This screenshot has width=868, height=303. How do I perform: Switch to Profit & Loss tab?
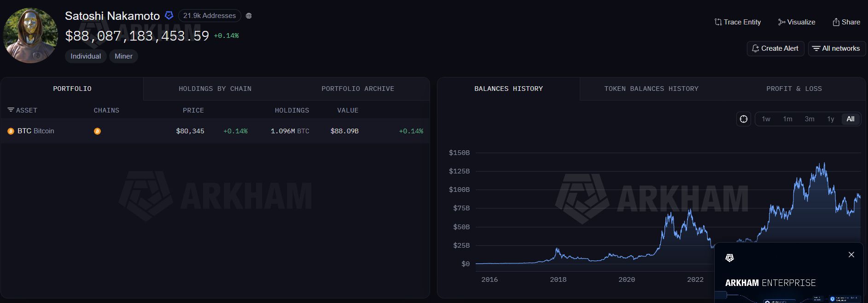(x=794, y=89)
